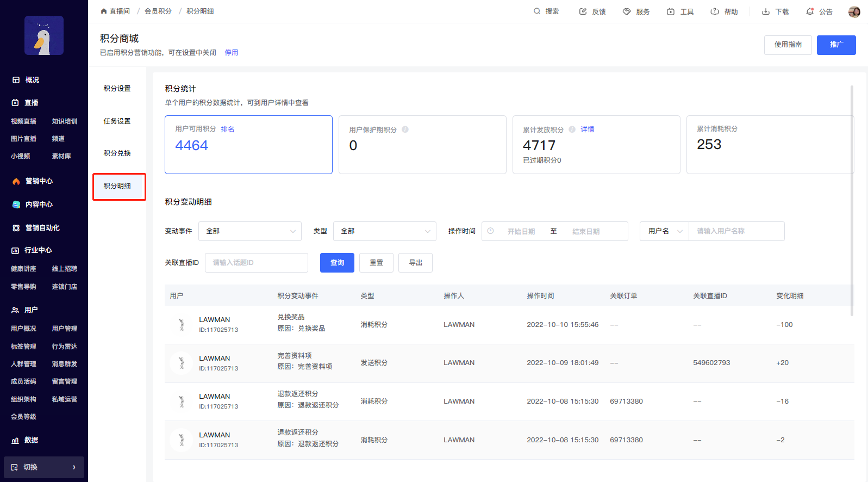Click the 停用 link to disable points
868x482 pixels.
[x=232, y=53]
